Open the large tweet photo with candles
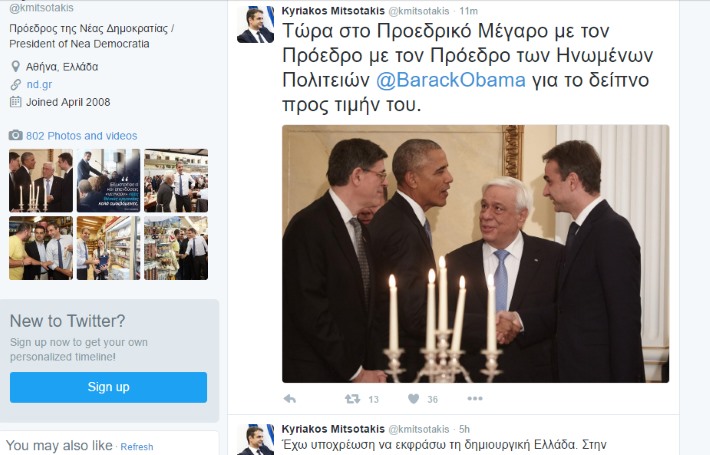The height and width of the screenshot is (455, 710). click(475, 254)
